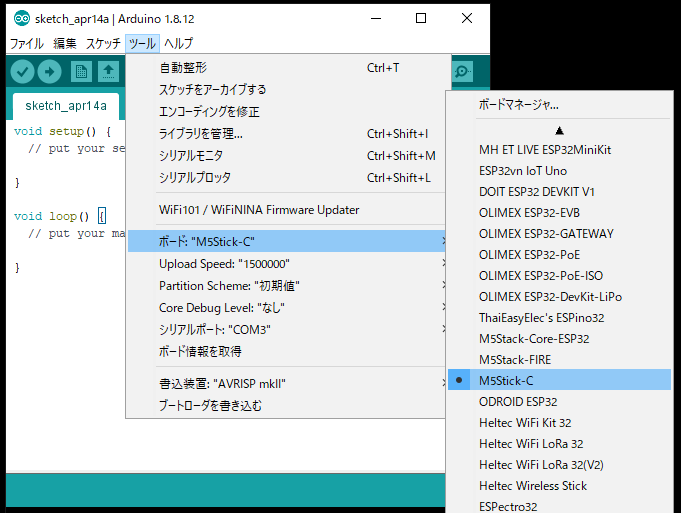This screenshot has width=681, height=513.
Task: Click the Upload arrow toolbar icon
Action: [x=50, y=72]
